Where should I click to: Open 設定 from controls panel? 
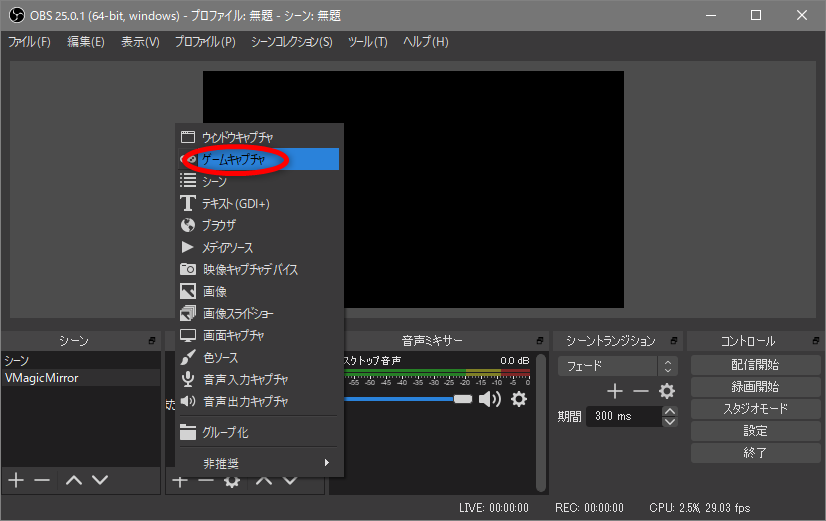pos(755,431)
